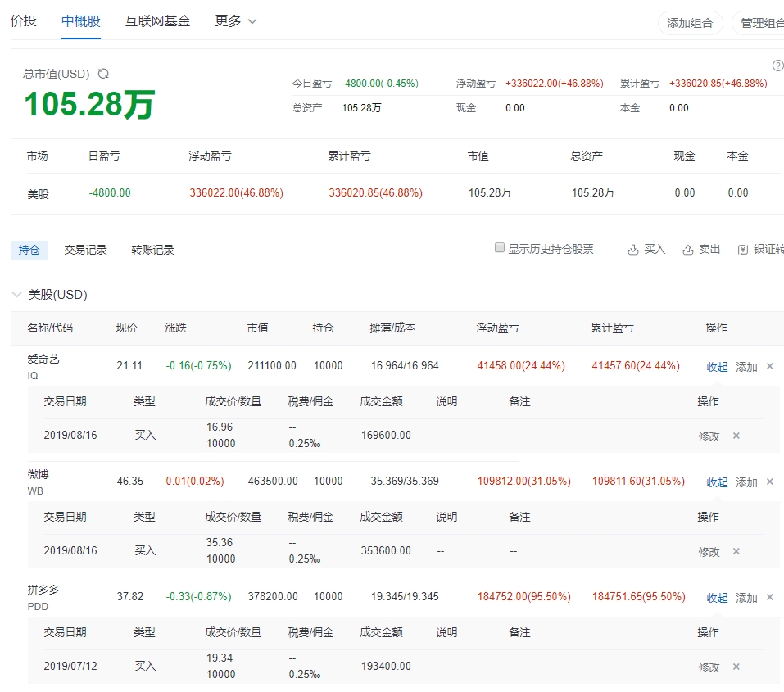Image resolution: width=784 pixels, height=692 pixels.
Task: Click the WB ticker code
Action: click(x=35, y=491)
